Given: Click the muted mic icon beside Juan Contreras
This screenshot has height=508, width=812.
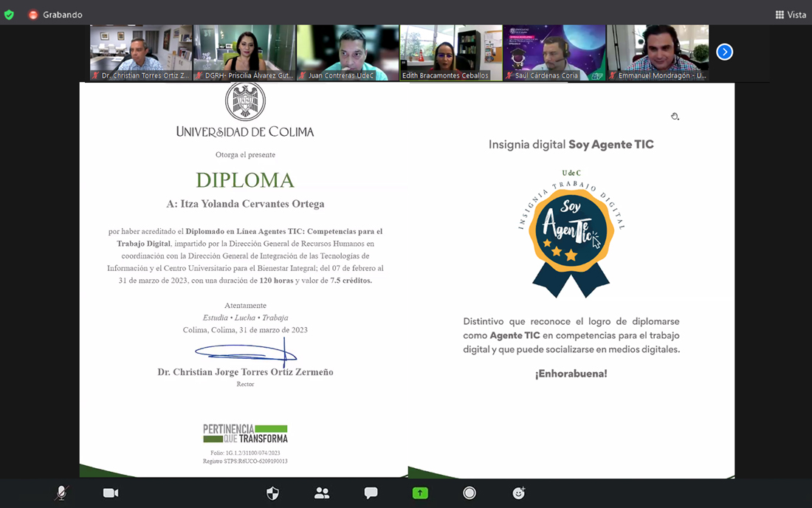Looking at the screenshot, I should (303, 75).
